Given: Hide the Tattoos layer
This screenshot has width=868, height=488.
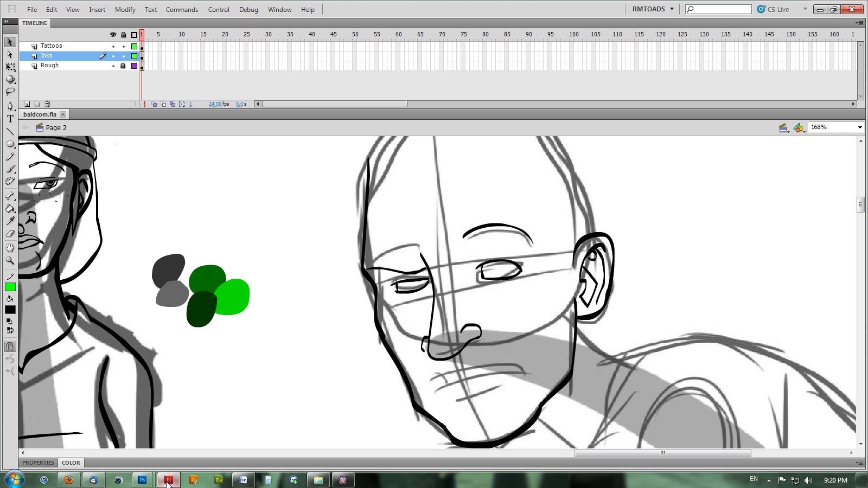Looking at the screenshot, I should pos(113,46).
